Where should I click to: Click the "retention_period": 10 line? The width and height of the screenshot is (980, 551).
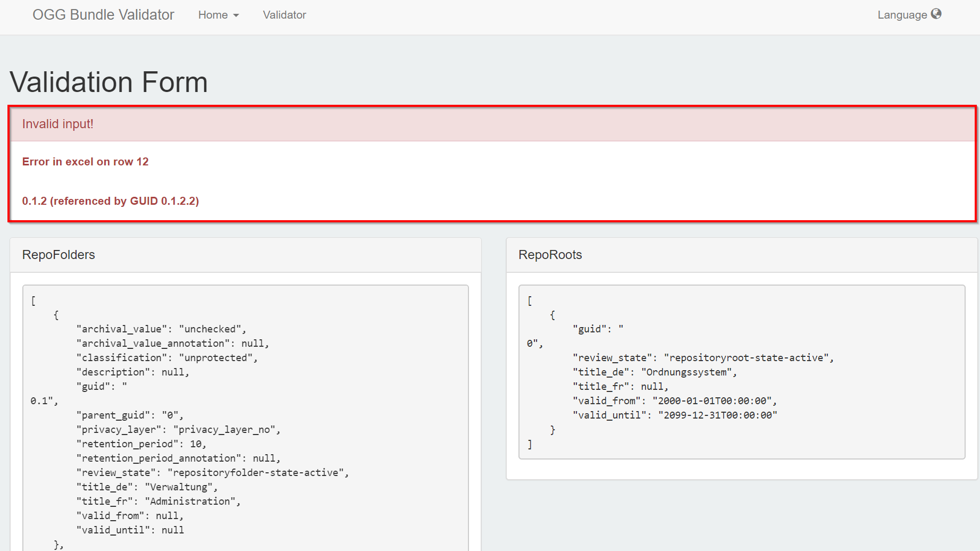(141, 444)
